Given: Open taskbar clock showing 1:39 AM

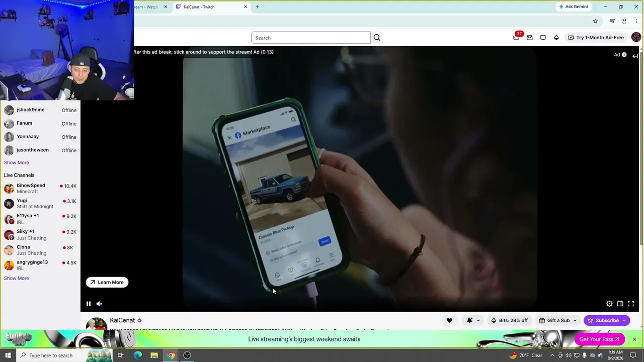Looking at the screenshot, I should point(615,355).
